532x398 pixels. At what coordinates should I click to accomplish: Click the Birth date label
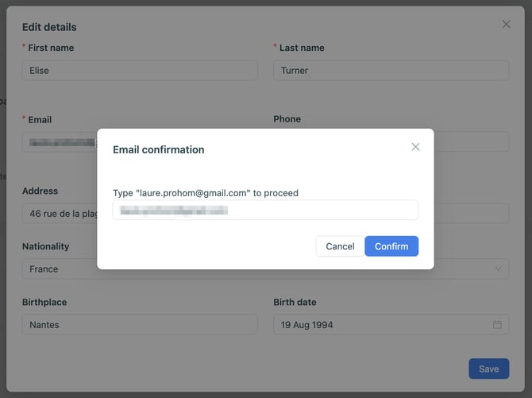coord(295,303)
